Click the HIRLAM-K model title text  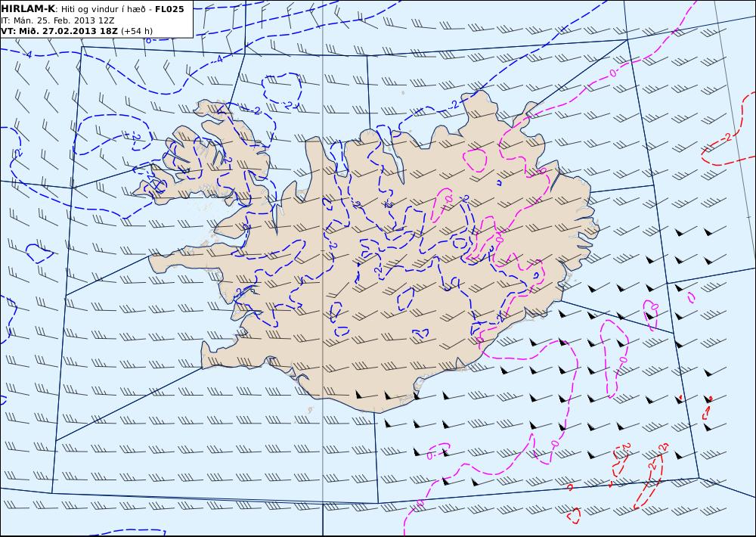tap(28, 8)
